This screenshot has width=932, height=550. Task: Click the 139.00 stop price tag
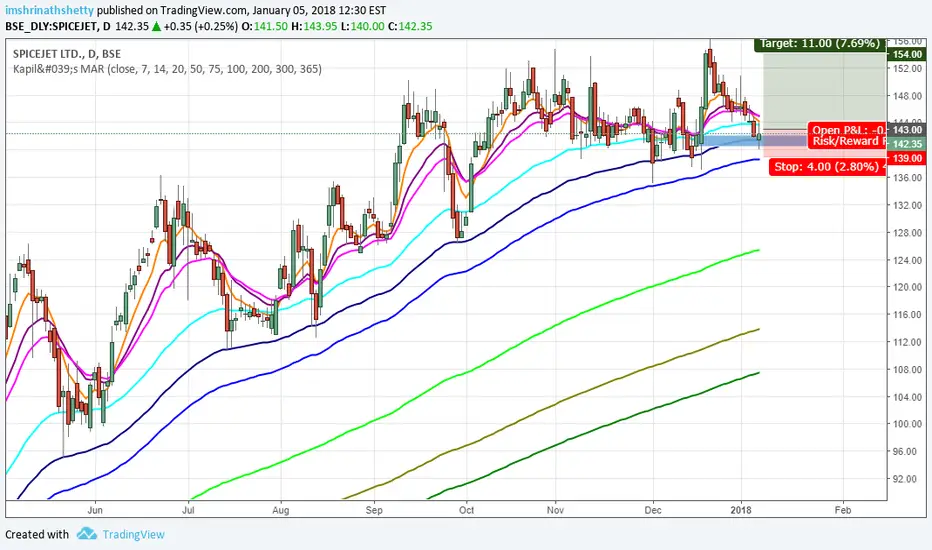coord(907,158)
